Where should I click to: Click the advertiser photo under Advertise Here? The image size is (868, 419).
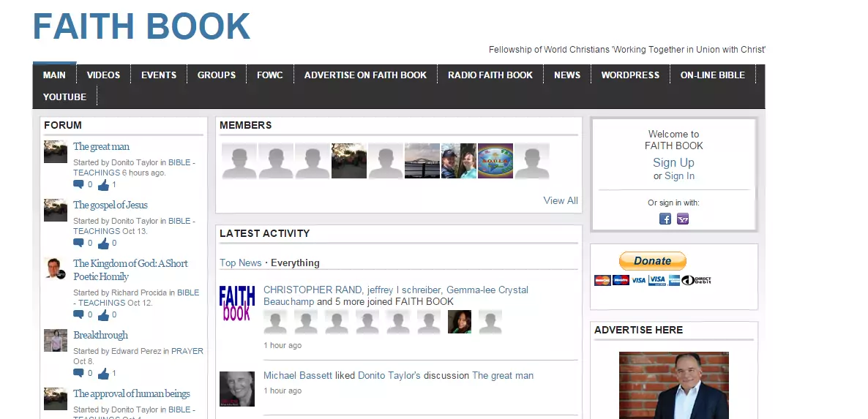tap(674, 385)
